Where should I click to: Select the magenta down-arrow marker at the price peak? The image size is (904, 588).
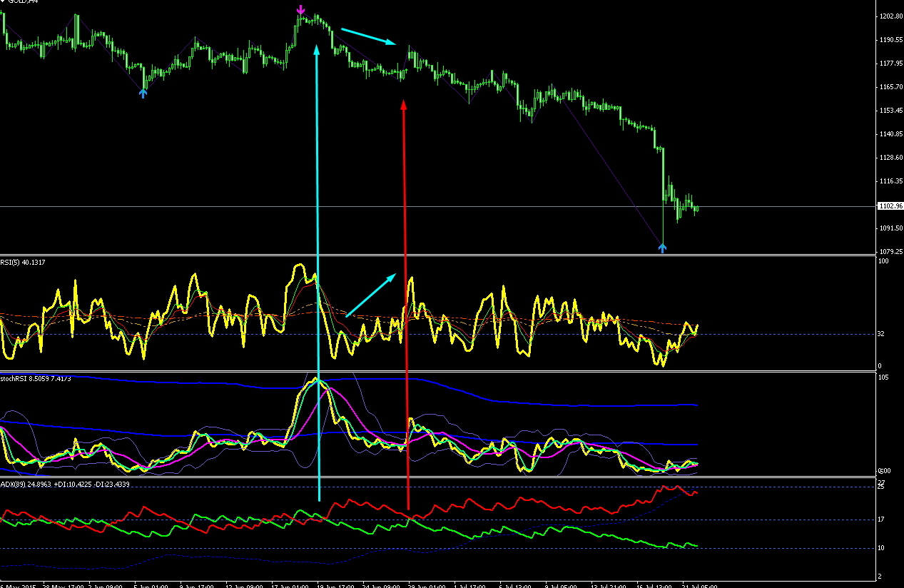pos(300,10)
